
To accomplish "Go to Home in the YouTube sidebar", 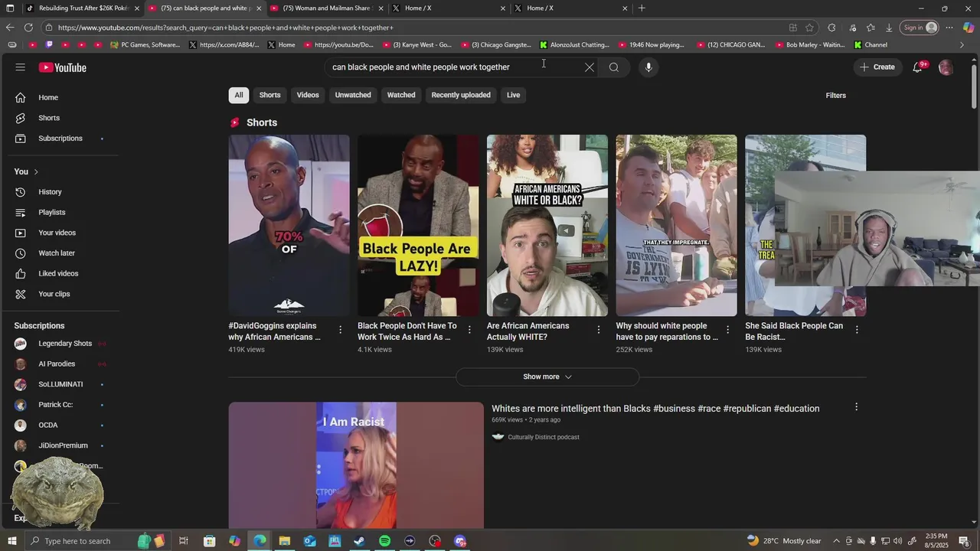I will [48, 97].
